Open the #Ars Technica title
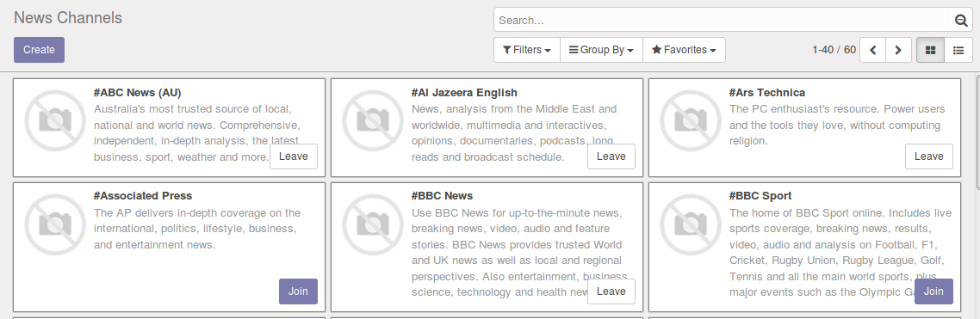Viewport: 980px width, 319px height. click(767, 93)
